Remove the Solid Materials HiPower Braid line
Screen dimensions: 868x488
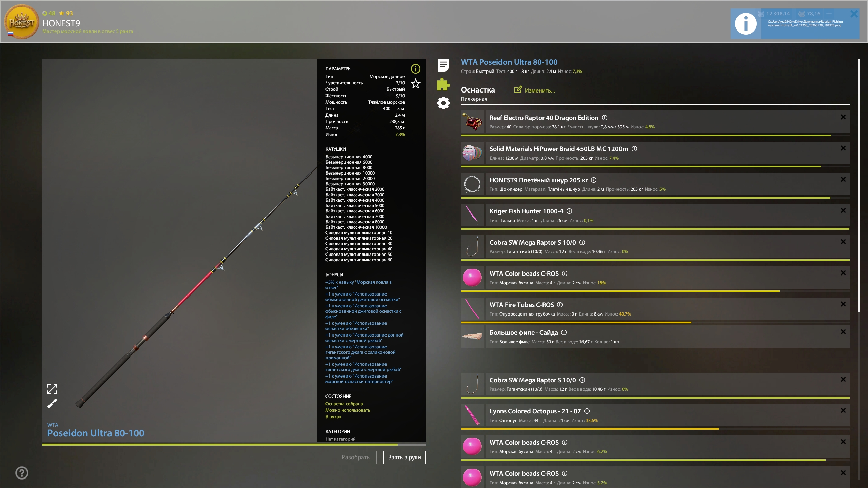(843, 148)
